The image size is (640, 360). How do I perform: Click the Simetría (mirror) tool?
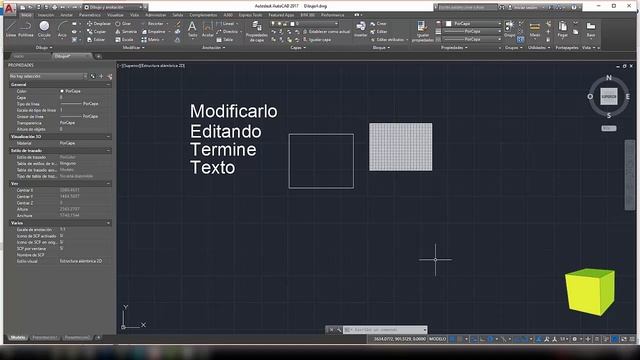point(126,31)
